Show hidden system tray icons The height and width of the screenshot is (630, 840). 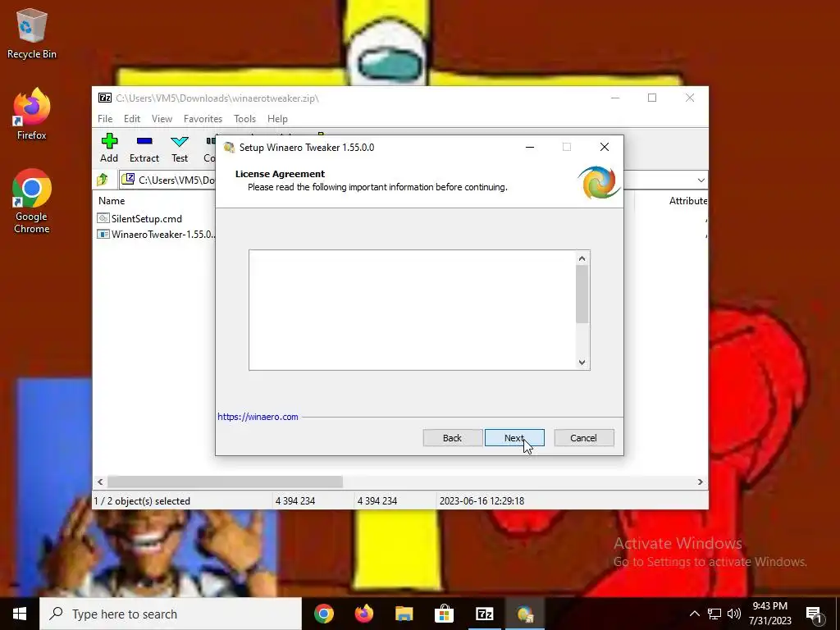pyautogui.click(x=694, y=614)
